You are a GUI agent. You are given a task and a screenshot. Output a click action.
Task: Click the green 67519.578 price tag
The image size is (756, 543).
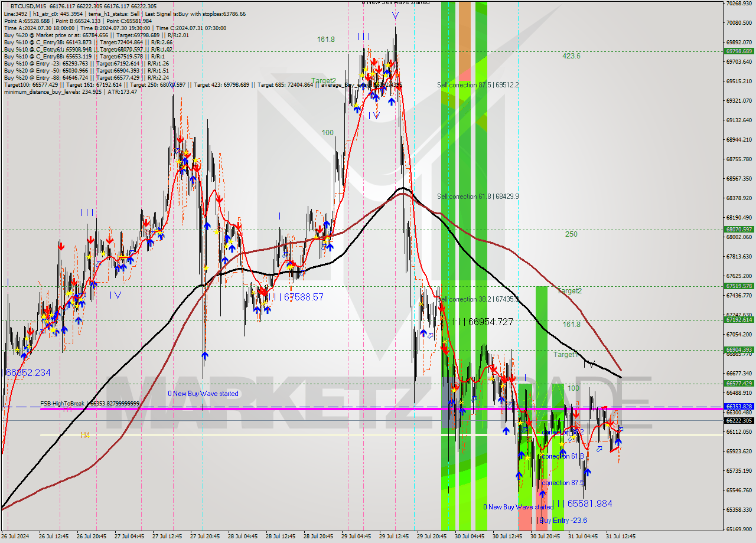[738, 286]
